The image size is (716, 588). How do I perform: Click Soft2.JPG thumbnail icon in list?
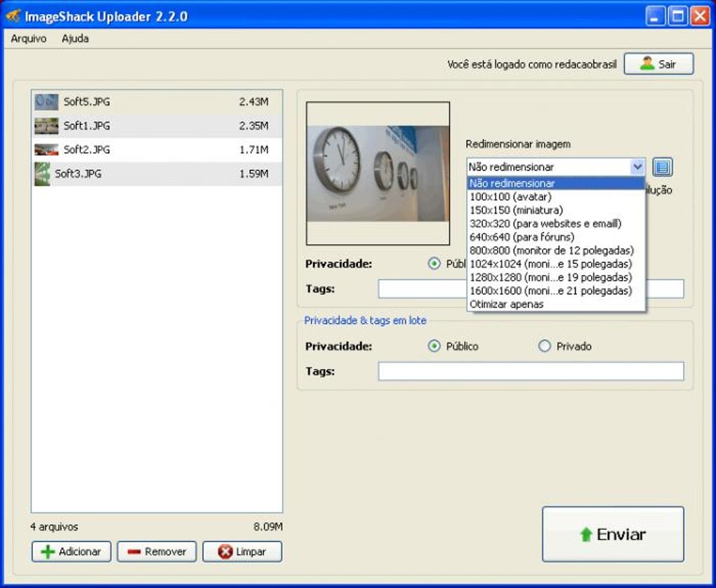[46, 149]
